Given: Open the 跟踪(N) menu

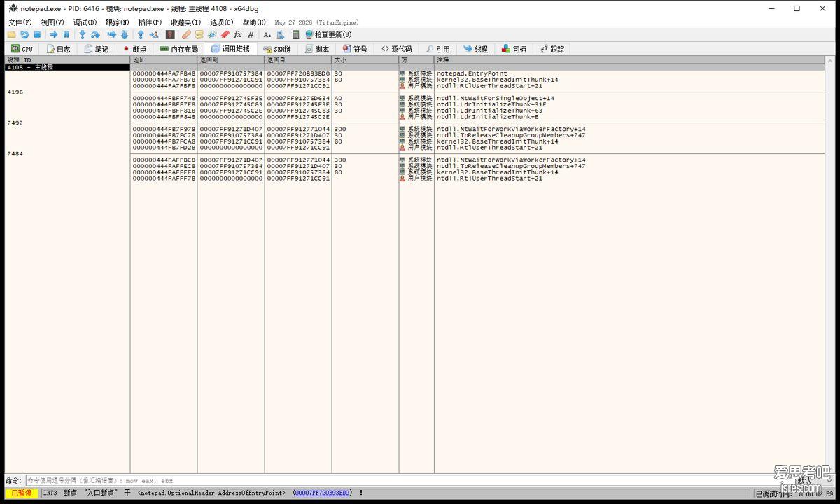Looking at the screenshot, I should (118, 22).
